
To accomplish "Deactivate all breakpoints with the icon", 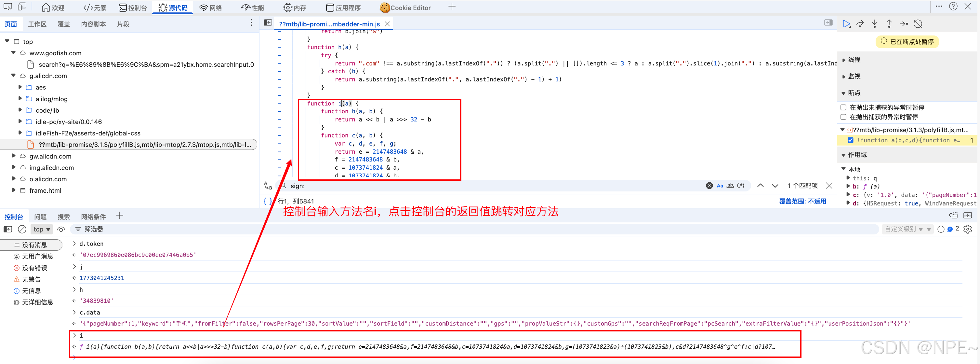I will [918, 24].
